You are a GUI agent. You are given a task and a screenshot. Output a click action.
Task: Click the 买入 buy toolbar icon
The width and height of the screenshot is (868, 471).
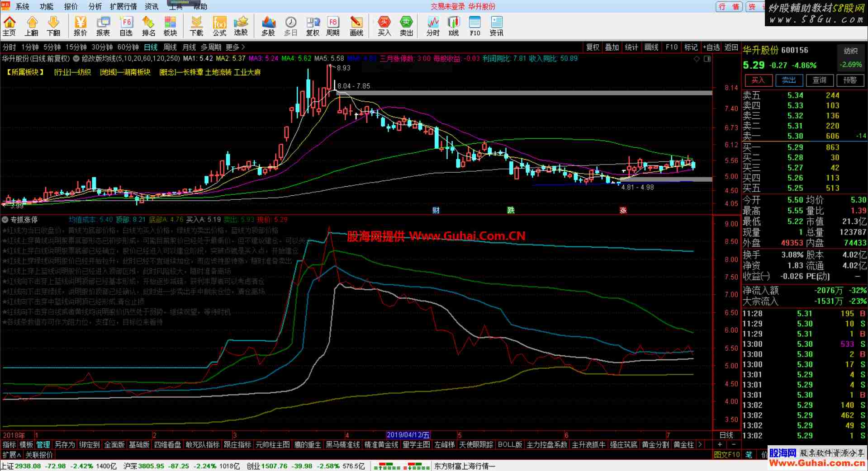(384, 26)
